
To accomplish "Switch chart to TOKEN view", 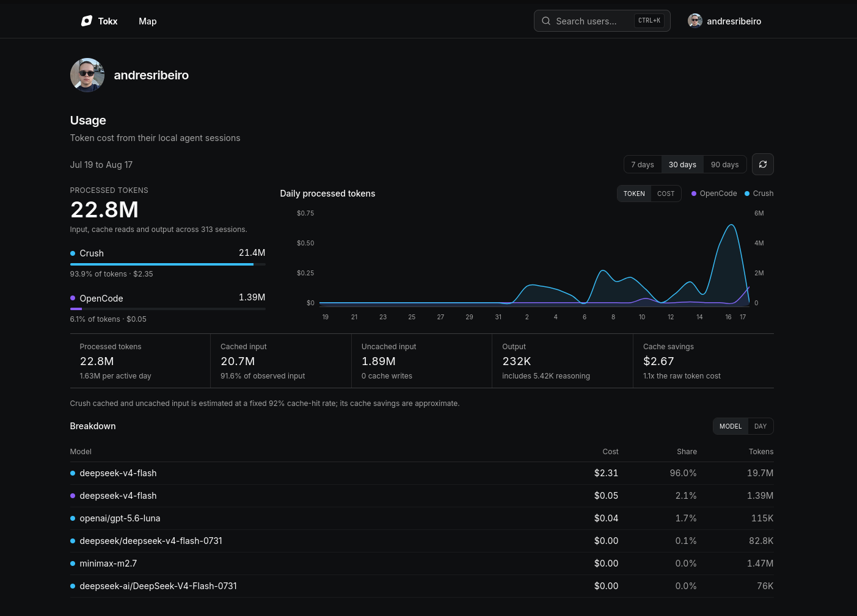I will tap(634, 194).
